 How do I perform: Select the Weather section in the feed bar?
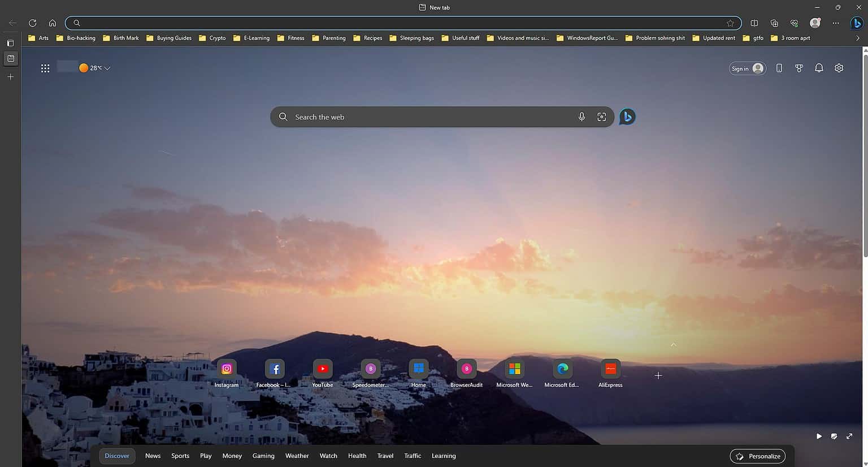297,456
